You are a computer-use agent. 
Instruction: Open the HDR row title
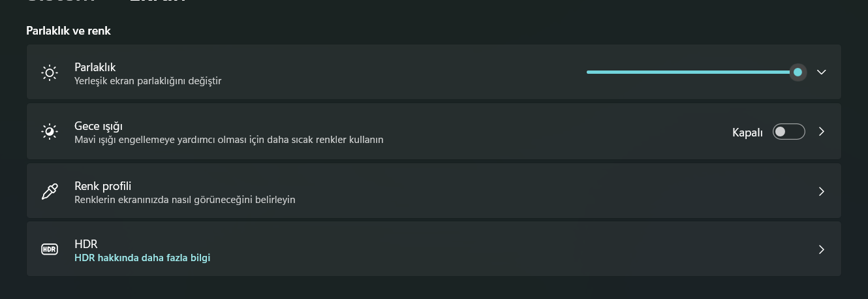point(86,244)
